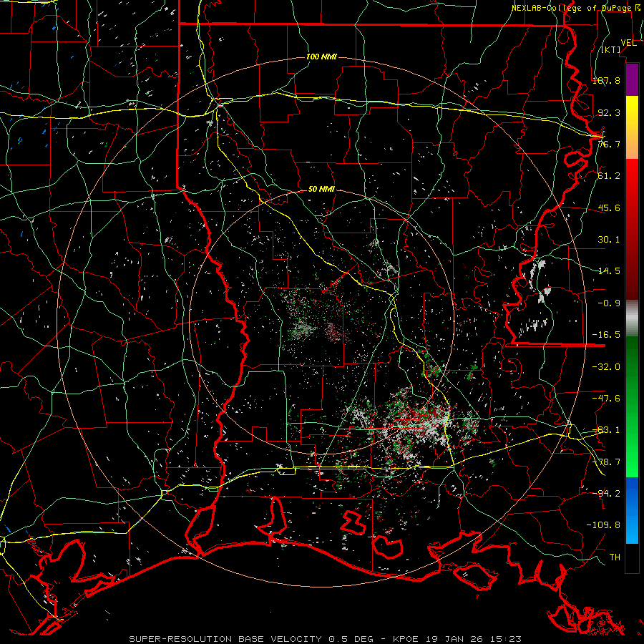Screen dimensions: 644x644
Task: Click the gray near-zero segment of the color bar
Action: (632, 318)
